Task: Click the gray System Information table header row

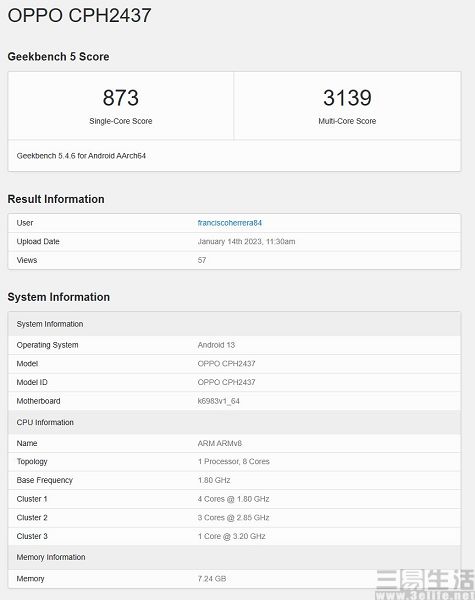Action: (x=234, y=324)
